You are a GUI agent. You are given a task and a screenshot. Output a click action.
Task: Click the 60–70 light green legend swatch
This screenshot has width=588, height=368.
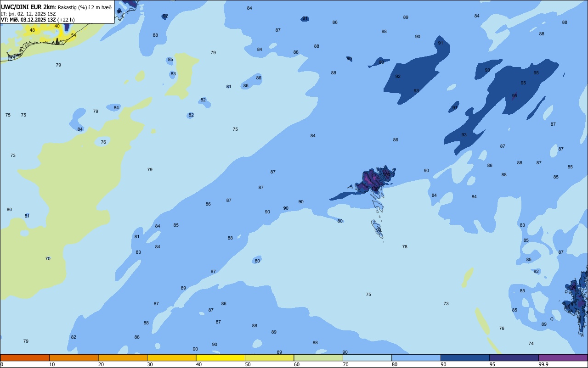[318, 357]
